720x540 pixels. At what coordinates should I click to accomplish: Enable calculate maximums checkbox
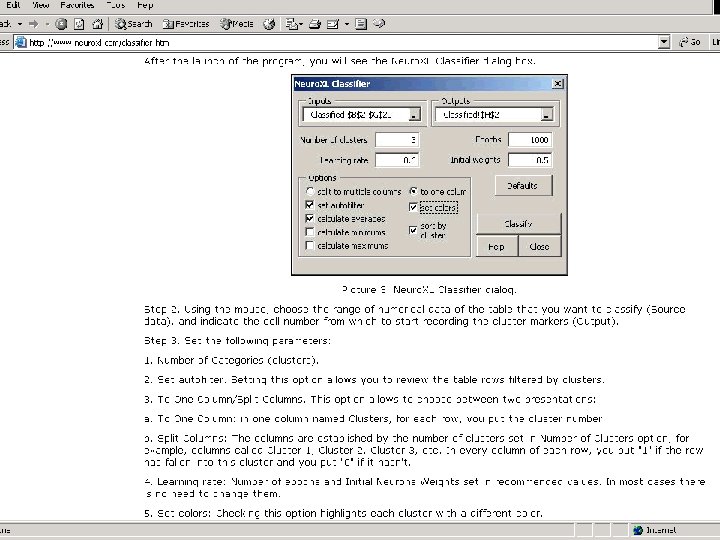310,246
